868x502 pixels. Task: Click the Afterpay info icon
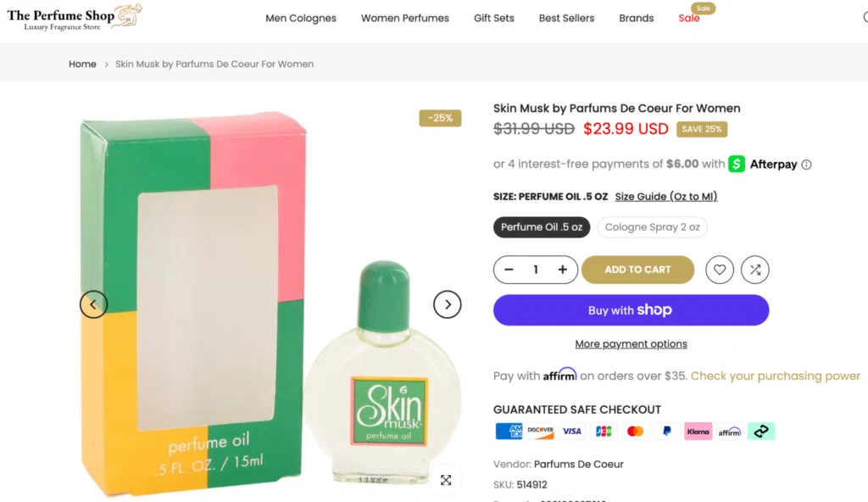804,165
